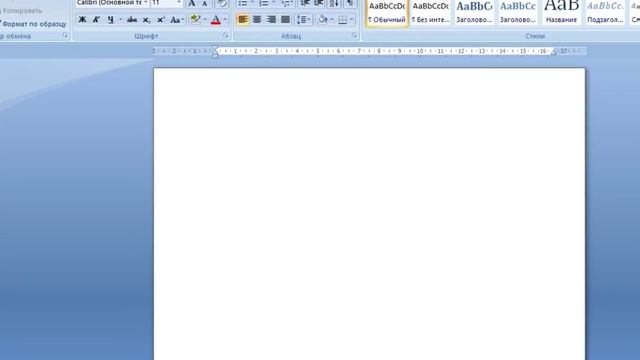This screenshot has width=640, height=360.
Task: Toggle bold (Ж) formatting
Action: tap(82, 20)
